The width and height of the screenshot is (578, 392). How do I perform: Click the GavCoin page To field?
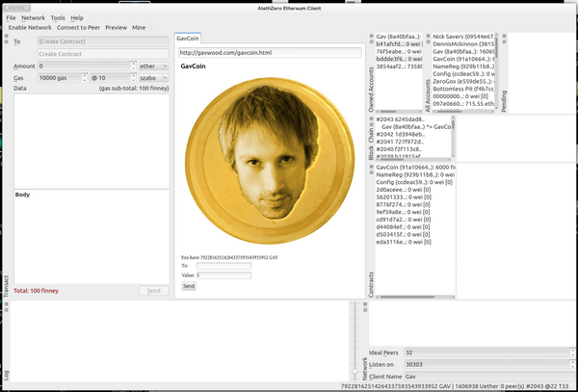(223, 266)
